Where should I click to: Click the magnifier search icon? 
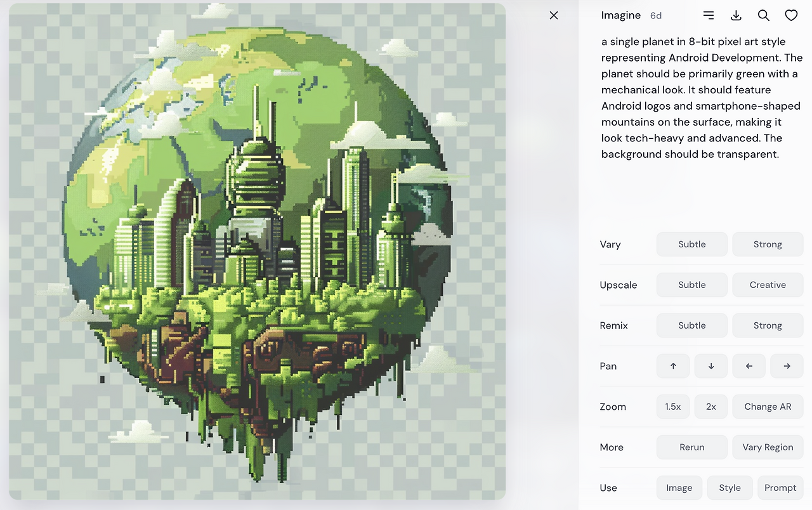764,15
